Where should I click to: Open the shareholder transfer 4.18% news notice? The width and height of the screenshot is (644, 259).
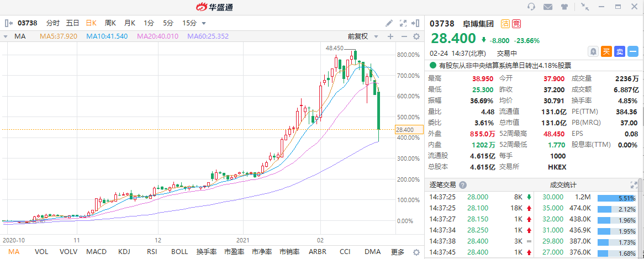pyautogui.click(x=505, y=65)
